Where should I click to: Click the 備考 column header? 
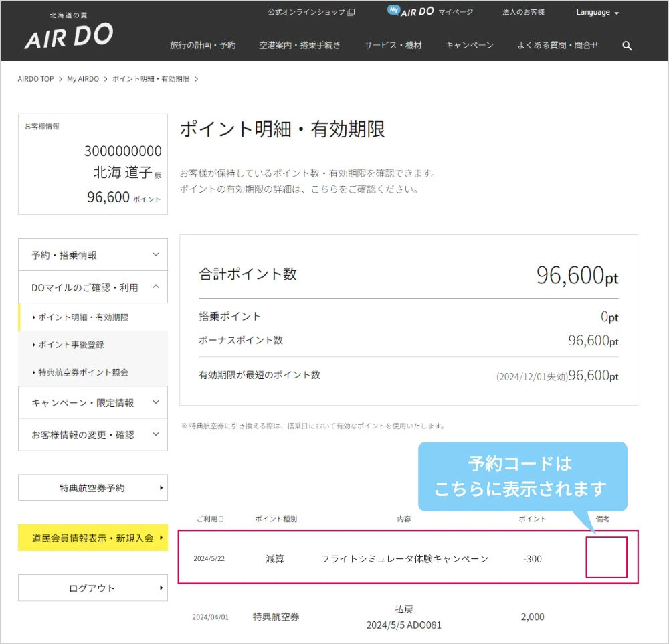point(603,519)
